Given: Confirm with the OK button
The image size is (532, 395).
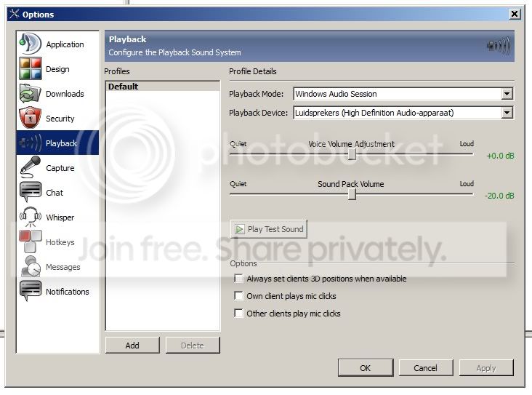Looking at the screenshot, I should (x=366, y=368).
